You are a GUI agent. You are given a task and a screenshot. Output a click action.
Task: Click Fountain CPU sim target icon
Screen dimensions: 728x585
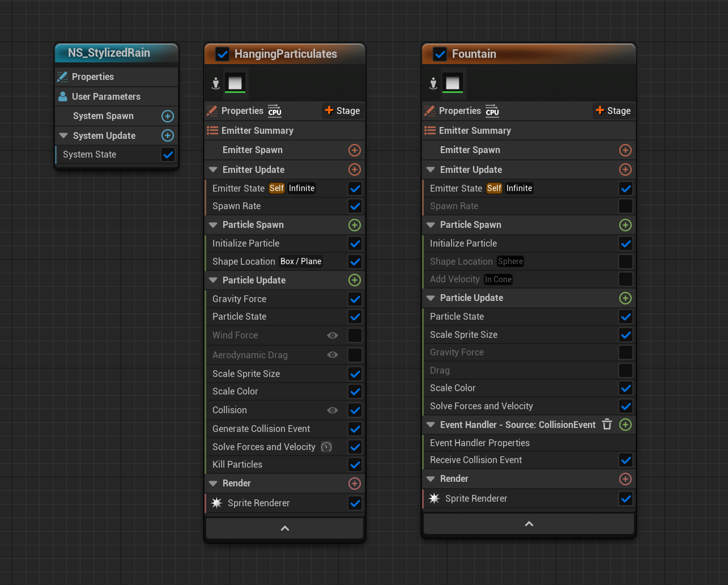pyautogui.click(x=492, y=111)
